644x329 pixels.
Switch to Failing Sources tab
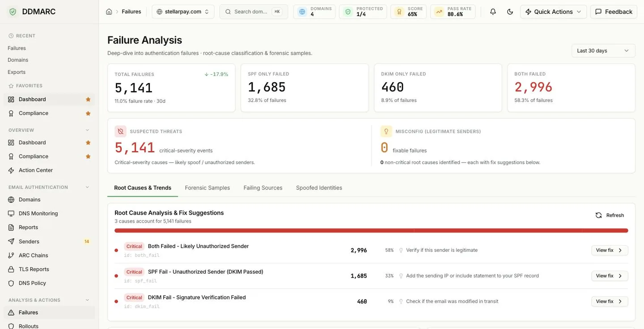click(x=263, y=188)
